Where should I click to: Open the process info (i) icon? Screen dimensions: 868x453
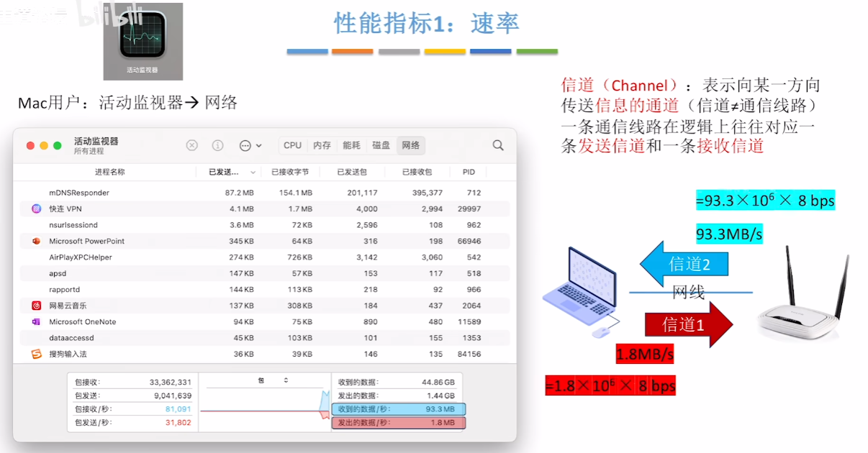[x=217, y=145]
